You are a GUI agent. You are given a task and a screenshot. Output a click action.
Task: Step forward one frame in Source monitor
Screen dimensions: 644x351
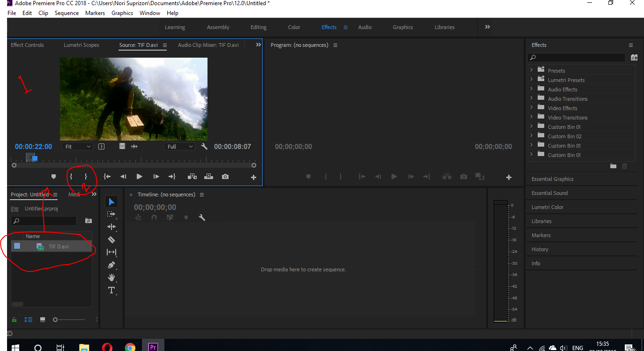point(156,177)
